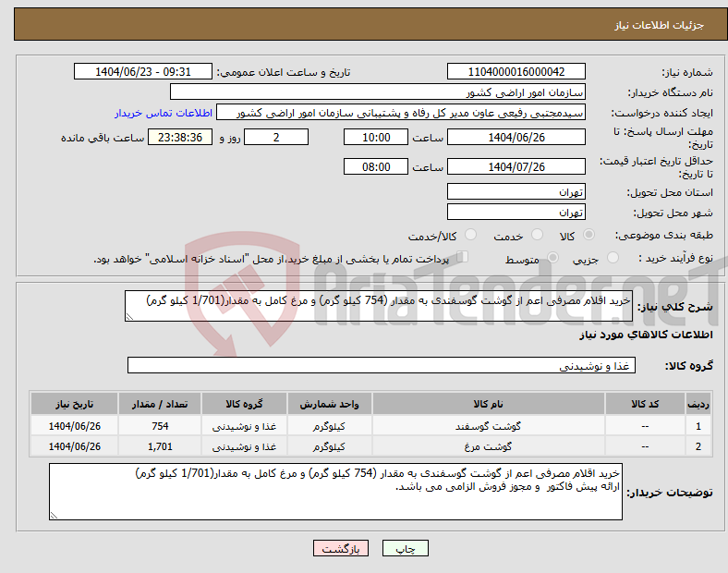Click the quantity cell 754

[x=160, y=426]
